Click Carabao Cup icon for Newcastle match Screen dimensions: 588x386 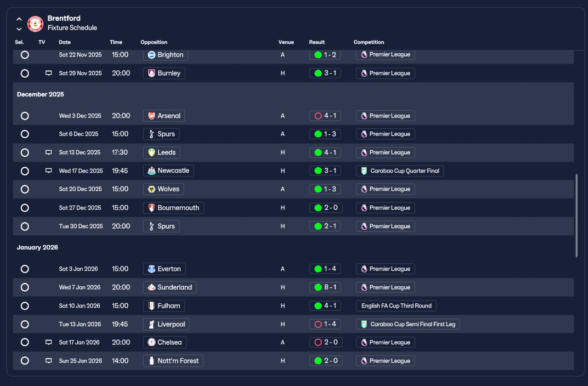(364, 171)
